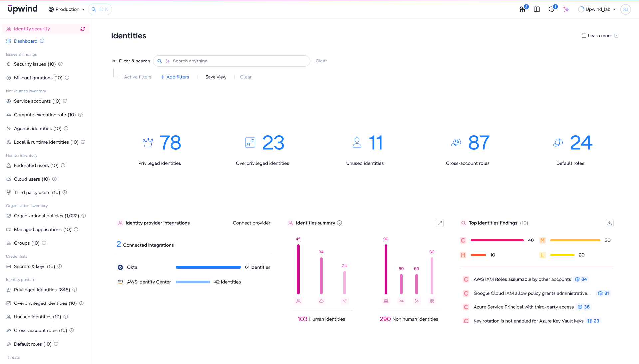Select Secrets & keys (10)
The height and width of the screenshot is (364, 639).
[34, 267]
